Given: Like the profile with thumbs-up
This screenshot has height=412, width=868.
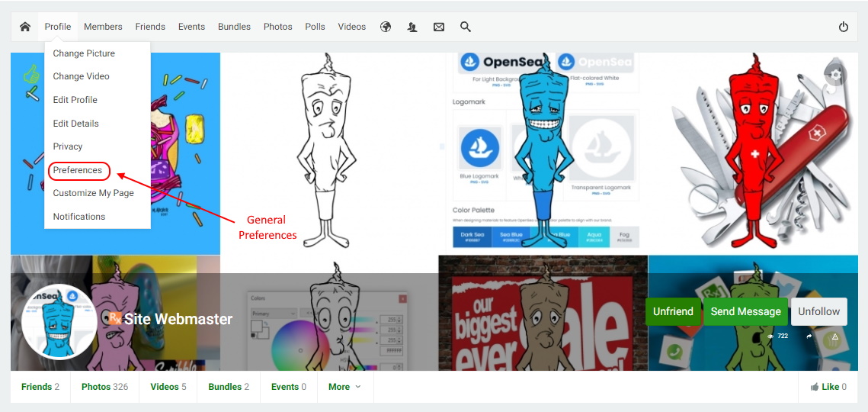Looking at the screenshot, I should coord(828,387).
